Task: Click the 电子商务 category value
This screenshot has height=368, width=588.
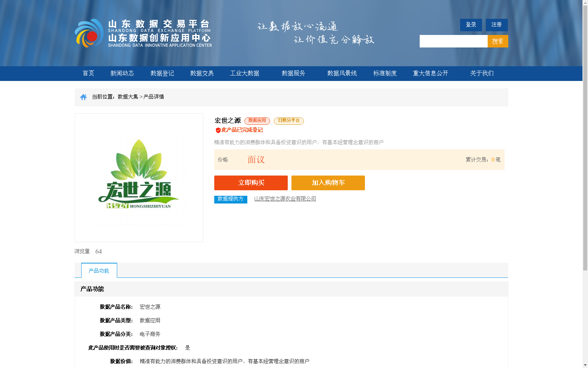Action: coord(150,334)
